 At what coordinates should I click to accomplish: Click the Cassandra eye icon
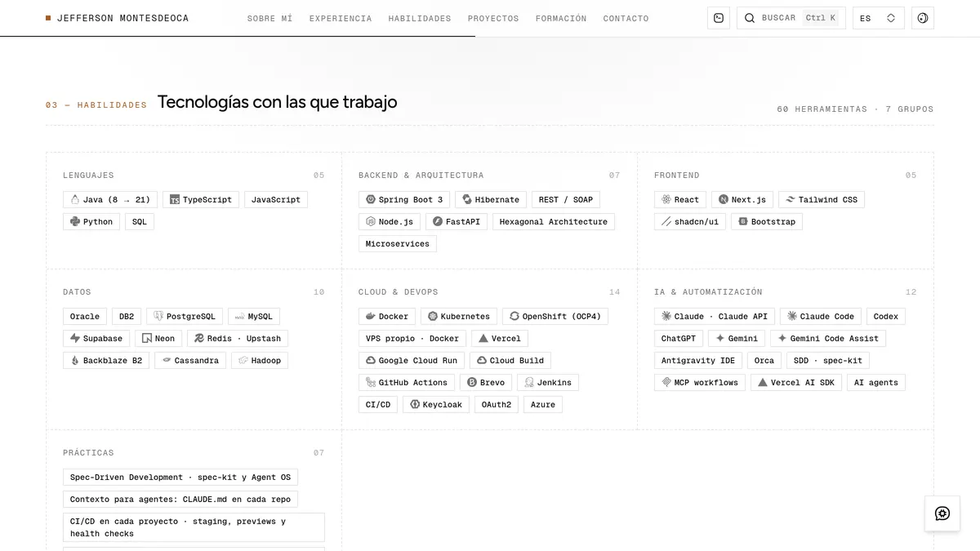pyautogui.click(x=167, y=360)
